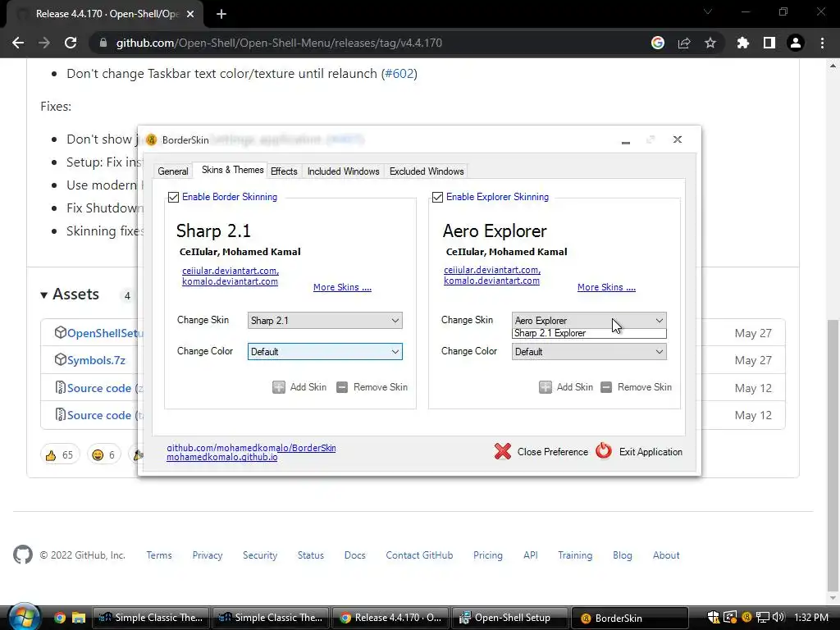Screen dimensions: 840x630
Task: Switch to Open-Shell Setup taskbar button
Action: [x=509, y=618]
